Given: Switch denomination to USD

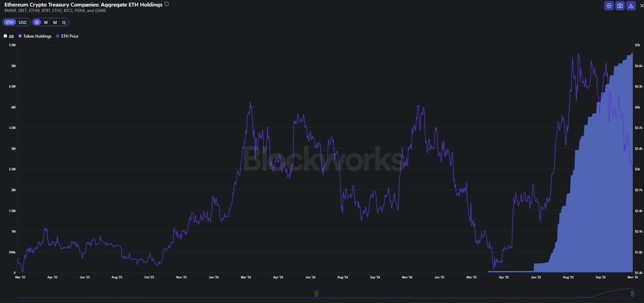Looking at the screenshot, I should [23, 22].
